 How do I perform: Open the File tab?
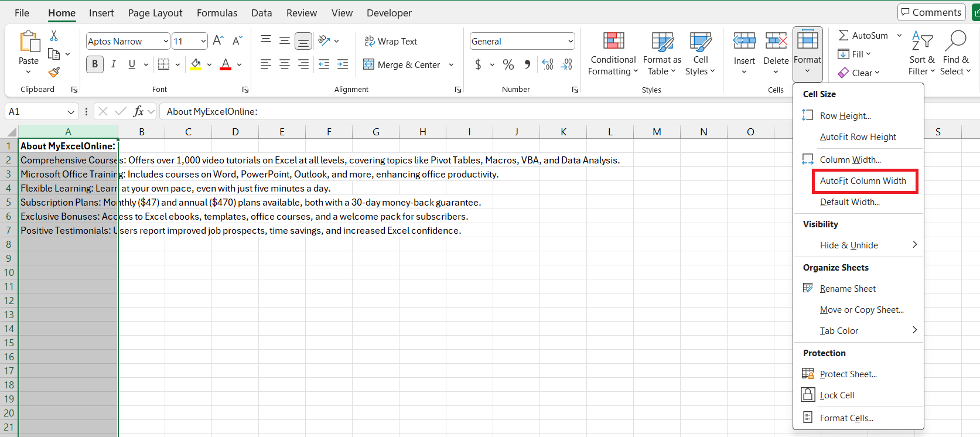22,13
